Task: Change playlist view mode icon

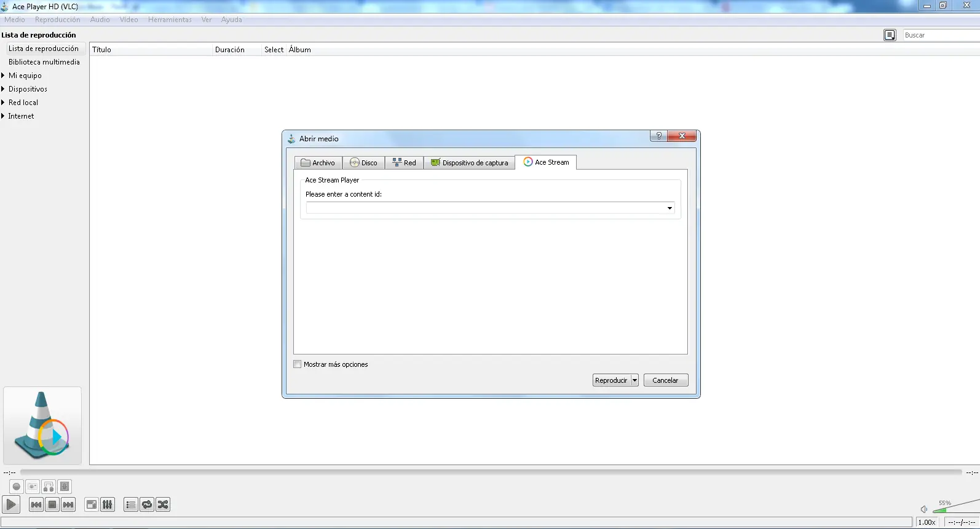Action: [890, 35]
